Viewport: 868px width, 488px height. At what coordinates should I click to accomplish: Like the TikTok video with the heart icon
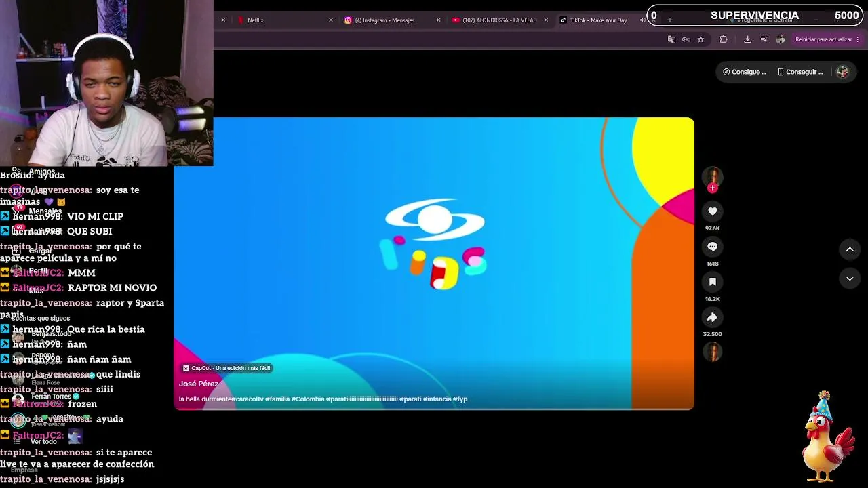[712, 211]
